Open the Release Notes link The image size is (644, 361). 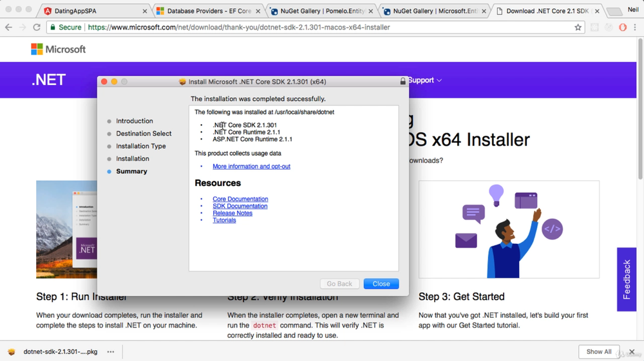232,213
